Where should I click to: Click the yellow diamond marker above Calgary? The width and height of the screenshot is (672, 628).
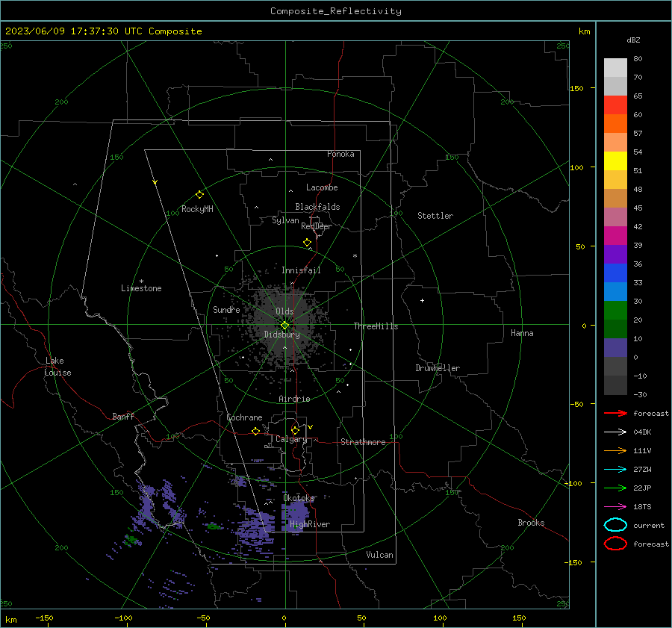295,430
